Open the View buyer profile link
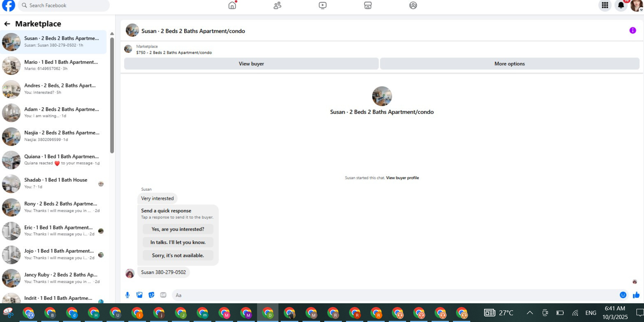Screen dimensions: 644x322 point(402,178)
